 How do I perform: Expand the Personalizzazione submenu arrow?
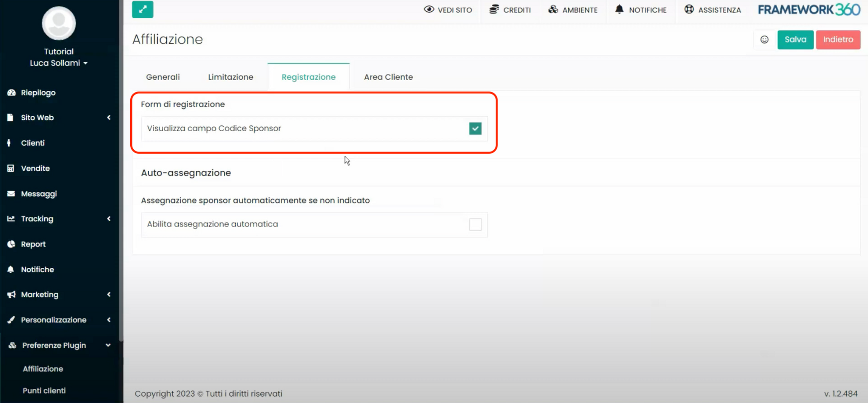tap(109, 320)
